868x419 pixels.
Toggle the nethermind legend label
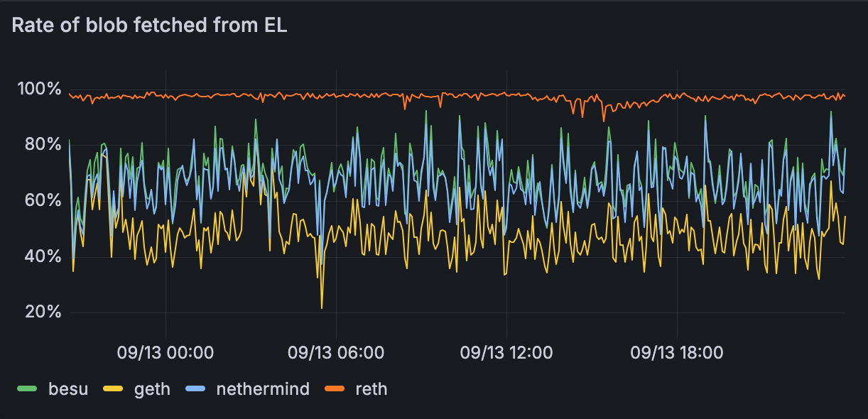[263, 388]
